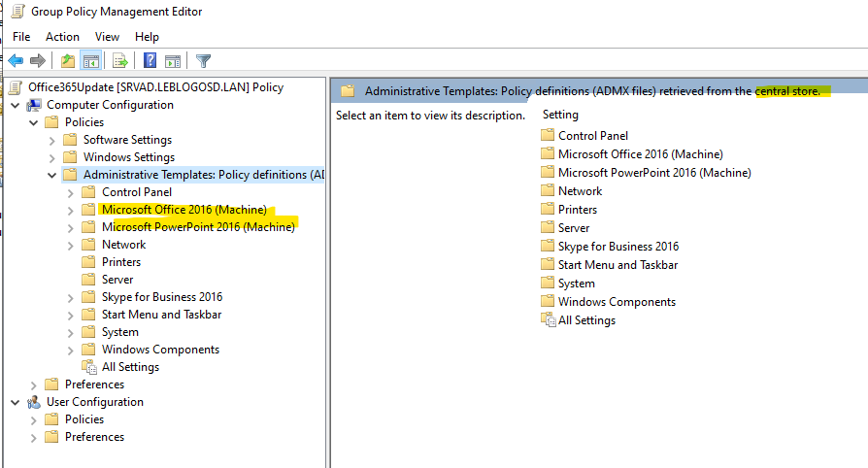The height and width of the screenshot is (468, 868).
Task: Open the Action menu
Action: point(62,37)
